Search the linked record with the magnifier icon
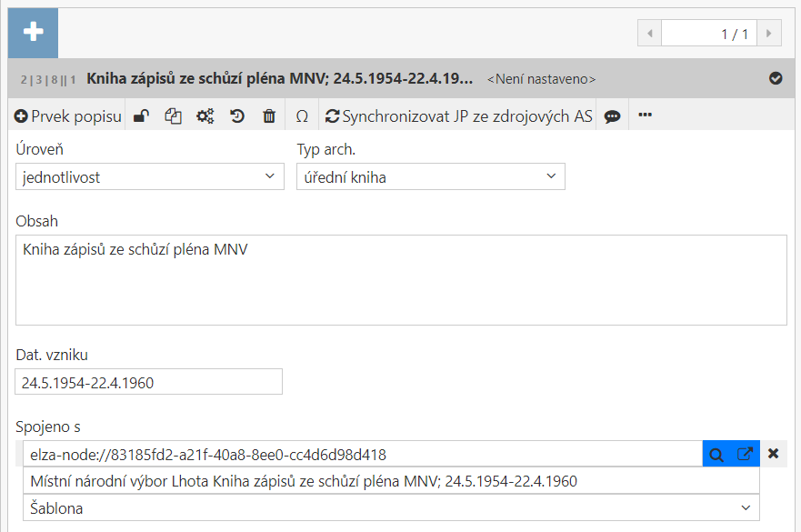Viewport: 801px width, 532px height. (x=716, y=453)
